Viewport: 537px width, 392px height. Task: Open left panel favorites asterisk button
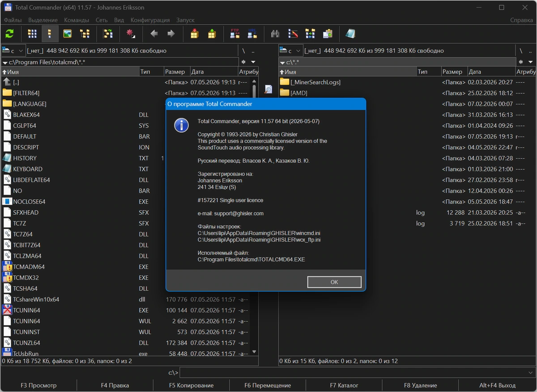[x=243, y=62]
